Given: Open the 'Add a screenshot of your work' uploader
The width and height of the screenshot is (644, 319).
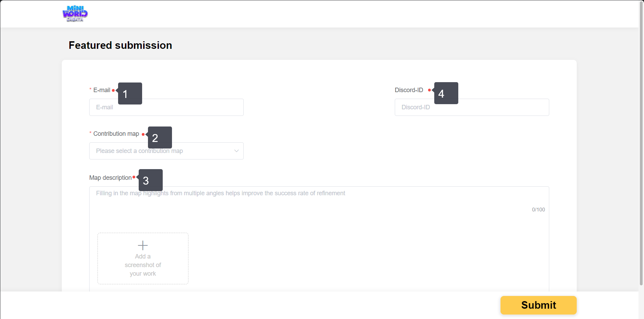Looking at the screenshot, I should [143, 258].
